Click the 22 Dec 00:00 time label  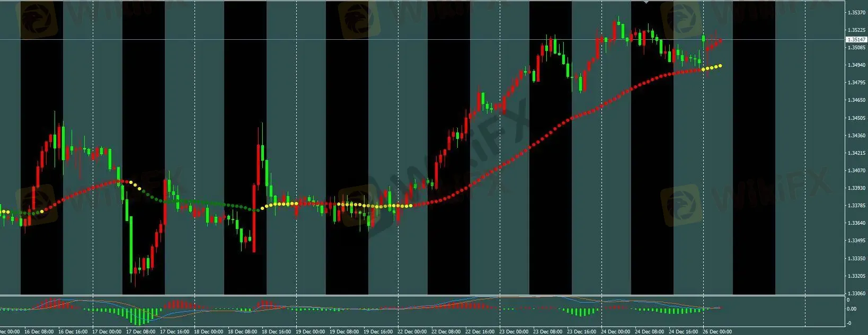point(412,332)
